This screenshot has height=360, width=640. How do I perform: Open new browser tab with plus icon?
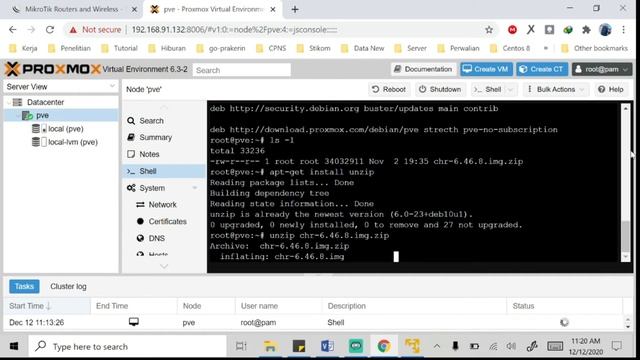tap(295, 9)
